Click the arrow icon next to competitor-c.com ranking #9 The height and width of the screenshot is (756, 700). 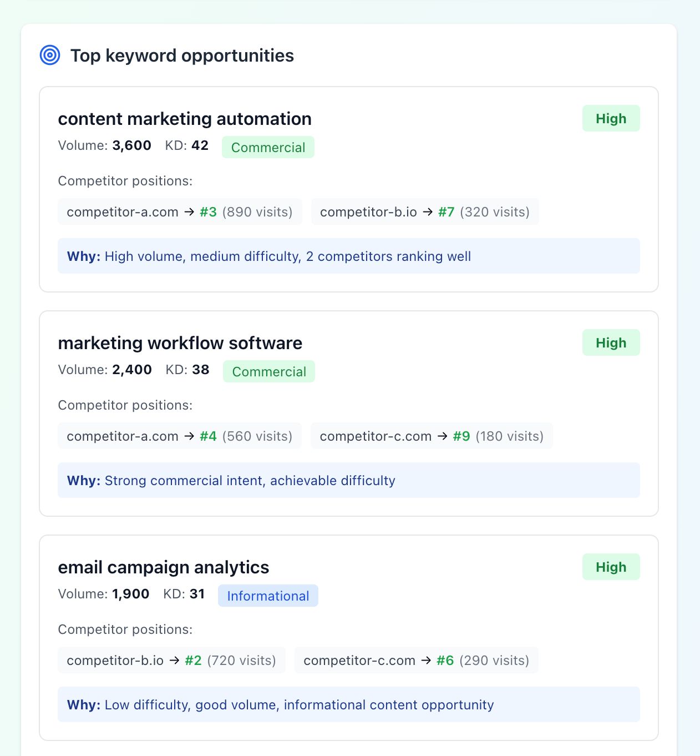click(442, 436)
